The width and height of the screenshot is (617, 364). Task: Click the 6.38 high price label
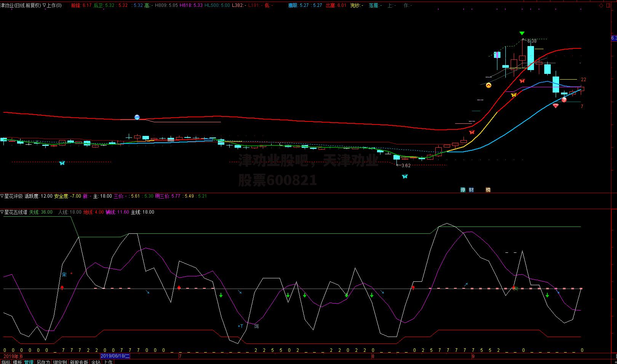532,41
